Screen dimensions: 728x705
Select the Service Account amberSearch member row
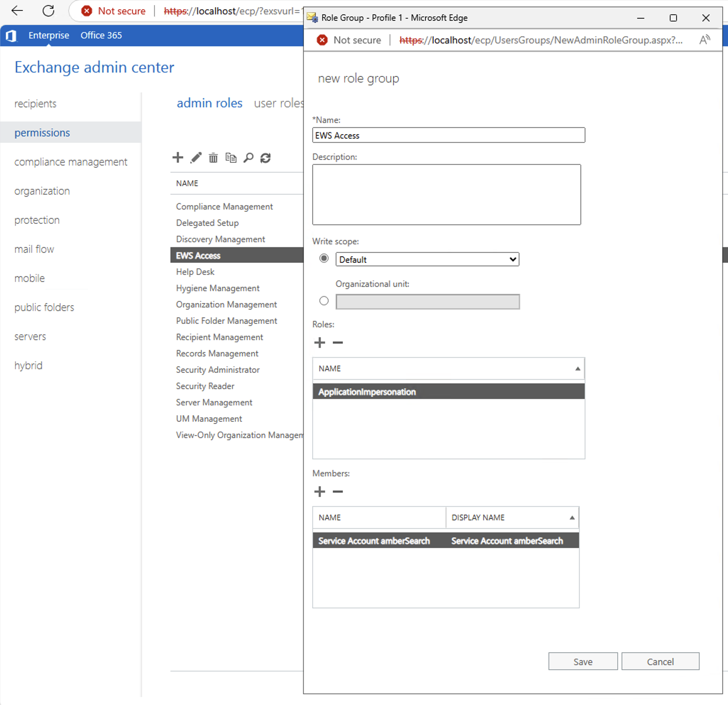pos(446,541)
